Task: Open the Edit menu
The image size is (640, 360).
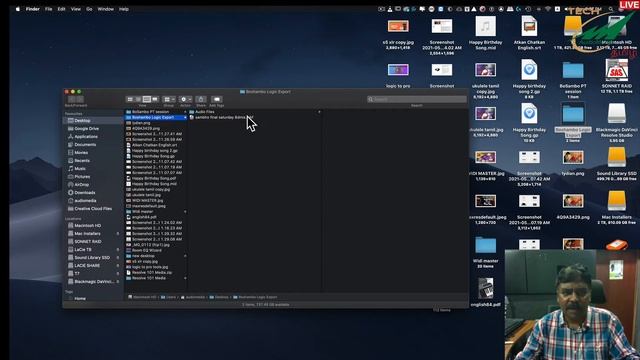Action: (61, 9)
